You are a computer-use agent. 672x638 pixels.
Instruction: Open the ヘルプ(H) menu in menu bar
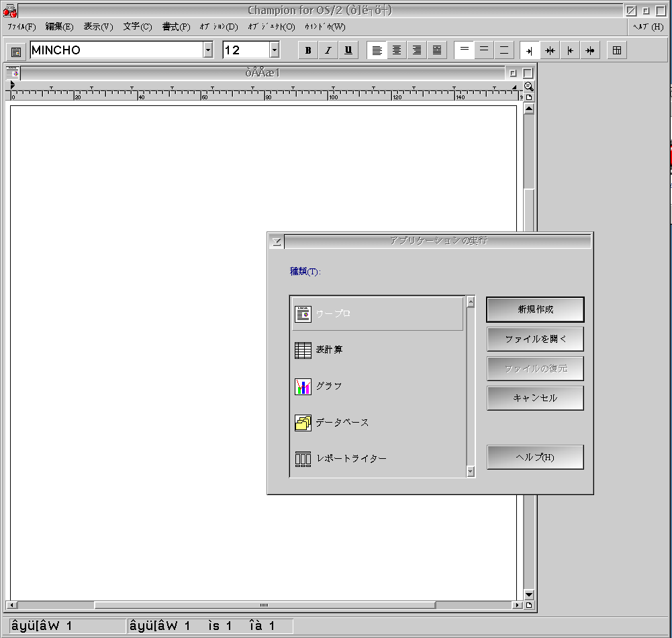(x=649, y=27)
